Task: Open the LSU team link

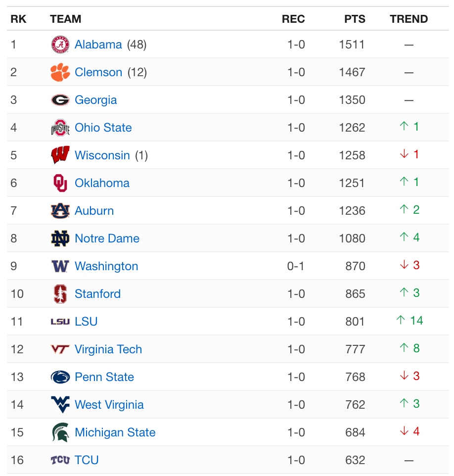Action: tap(86, 322)
